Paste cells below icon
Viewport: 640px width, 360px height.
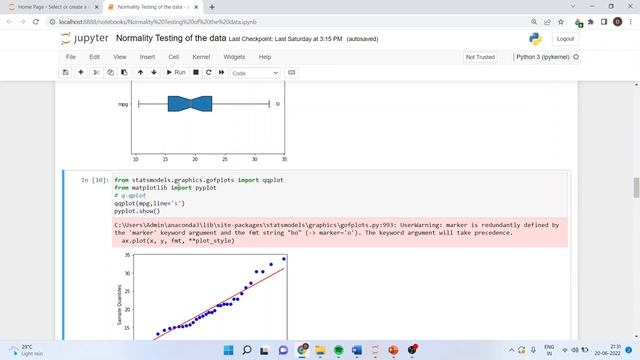pyautogui.click(x=124, y=73)
